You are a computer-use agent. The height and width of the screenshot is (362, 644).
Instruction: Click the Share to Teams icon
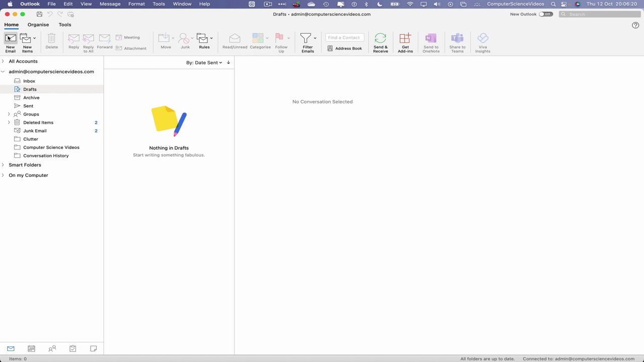click(x=457, y=38)
